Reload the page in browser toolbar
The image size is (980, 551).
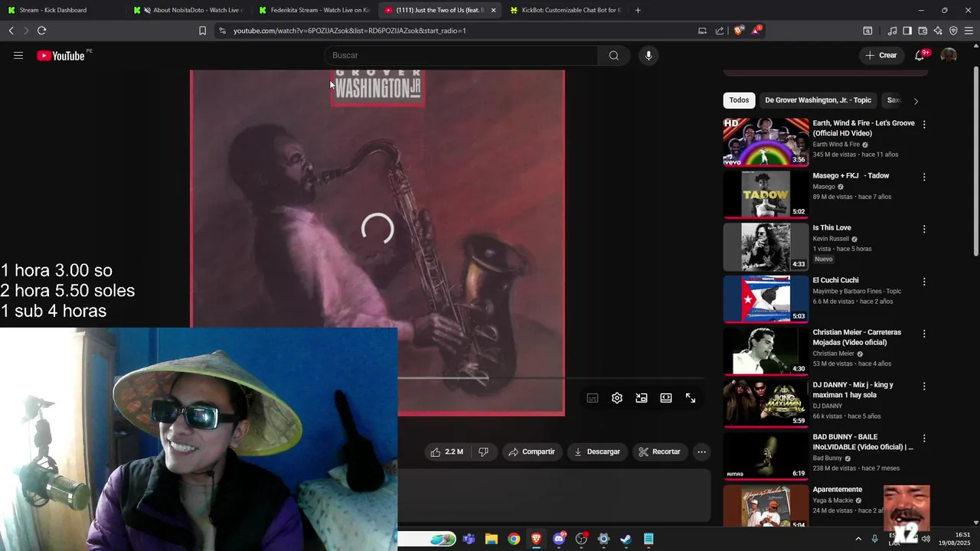click(x=41, y=31)
